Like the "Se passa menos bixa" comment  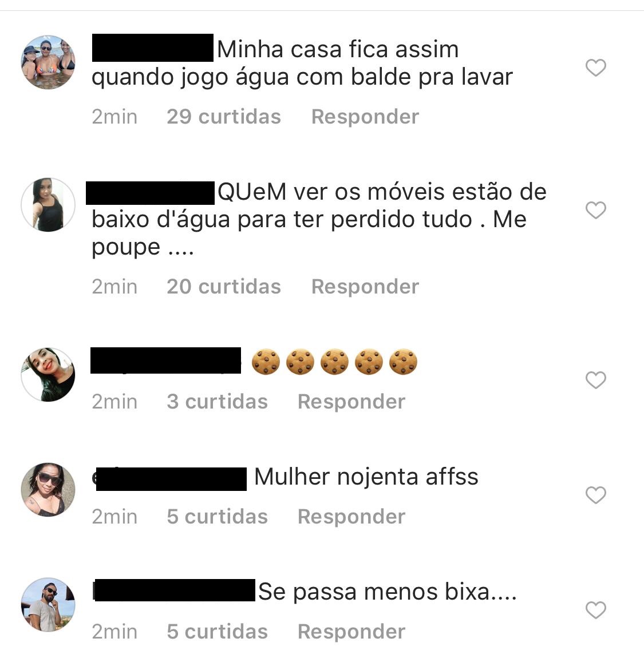click(595, 610)
